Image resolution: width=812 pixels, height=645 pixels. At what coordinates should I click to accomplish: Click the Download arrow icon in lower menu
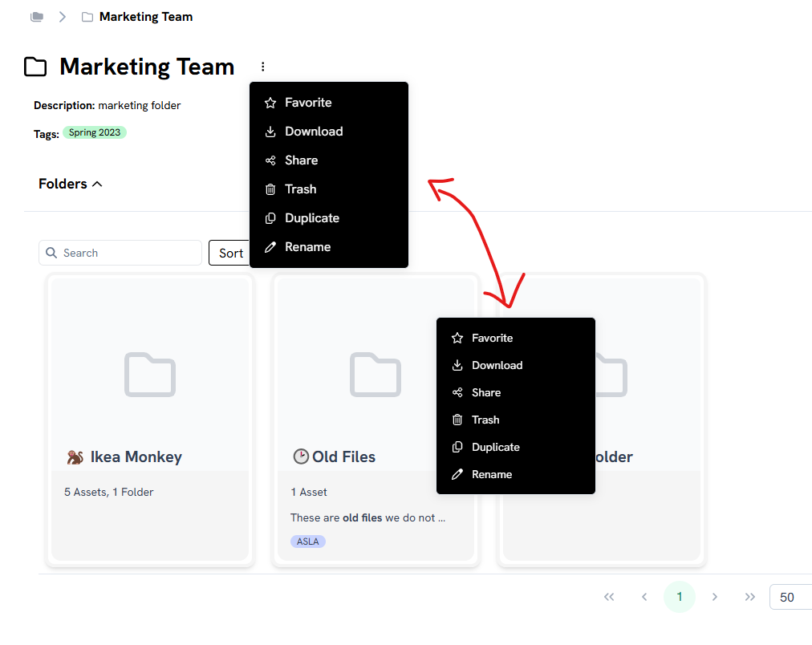click(x=457, y=365)
